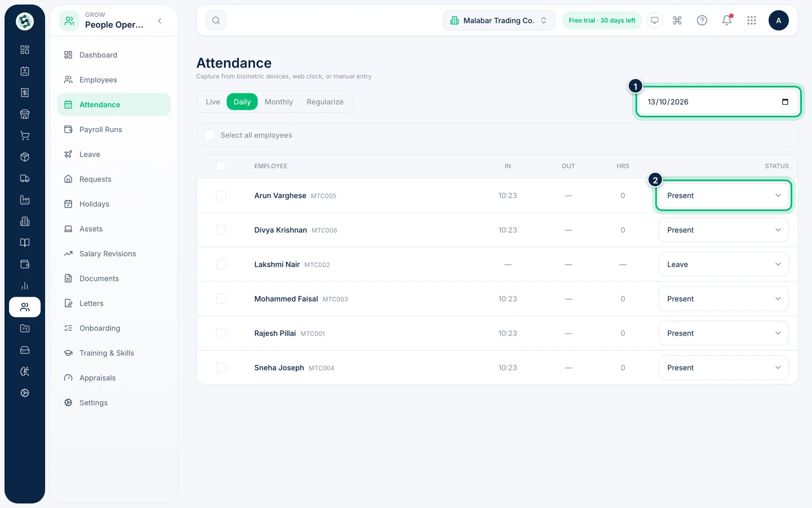Select Sneha Joseph's row checkbox

tap(221, 368)
